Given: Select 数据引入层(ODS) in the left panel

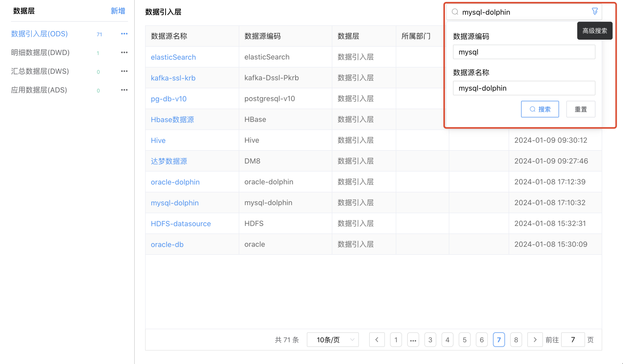Looking at the screenshot, I should click(x=39, y=34).
